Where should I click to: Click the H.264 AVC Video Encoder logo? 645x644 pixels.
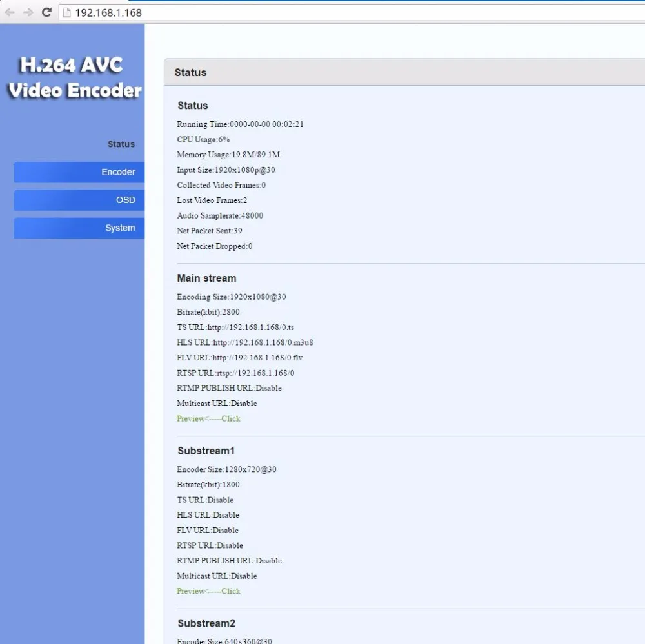tap(74, 77)
